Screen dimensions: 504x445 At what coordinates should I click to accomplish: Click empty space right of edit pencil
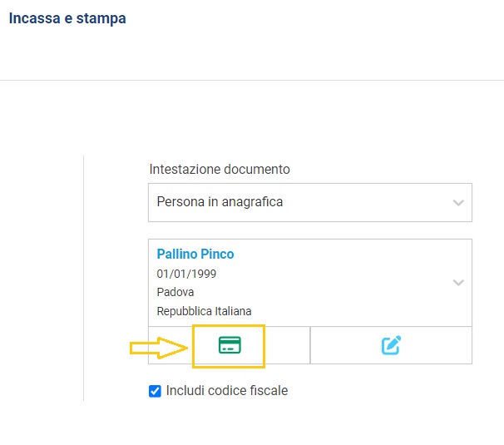441,345
